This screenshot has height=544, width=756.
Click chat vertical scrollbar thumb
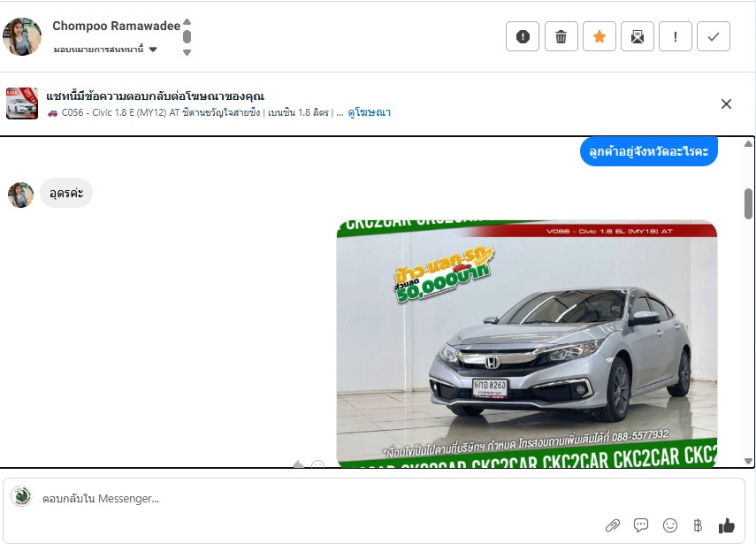click(x=748, y=203)
